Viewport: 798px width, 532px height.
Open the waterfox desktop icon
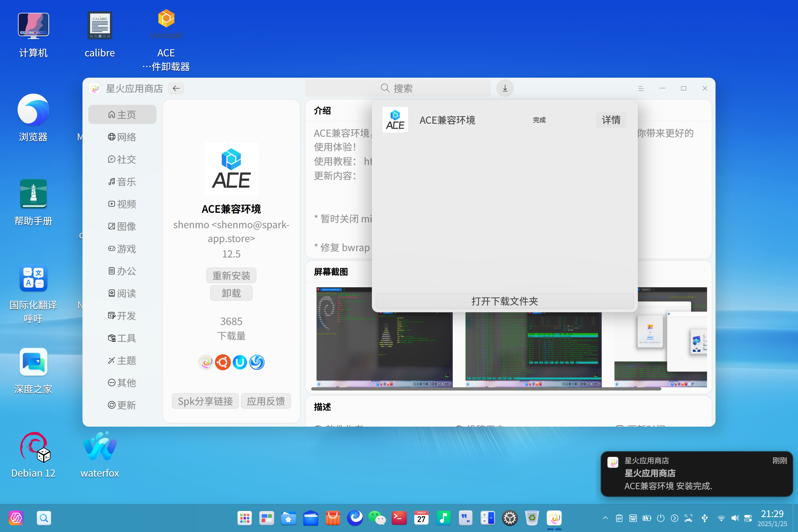click(100, 455)
